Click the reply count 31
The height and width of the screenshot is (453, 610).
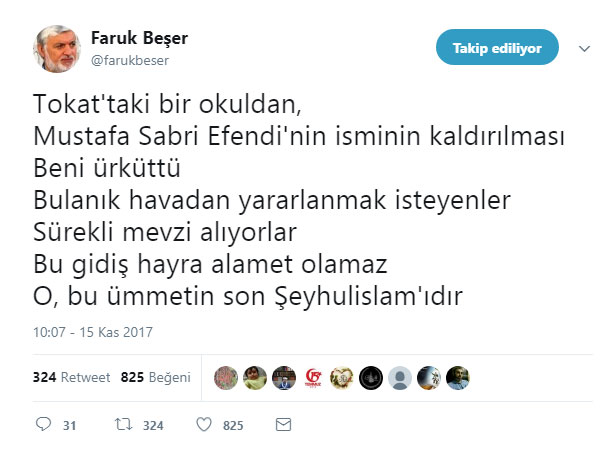pos(70,426)
